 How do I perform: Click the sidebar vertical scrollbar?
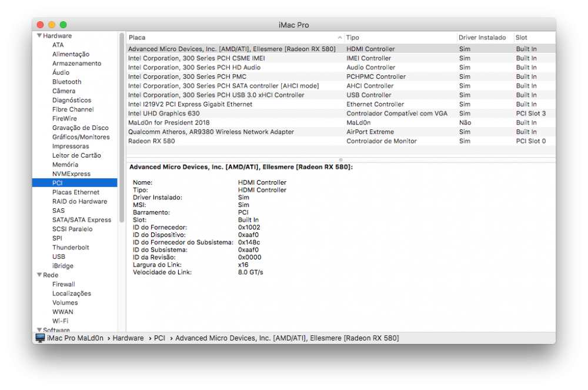click(x=122, y=128)
